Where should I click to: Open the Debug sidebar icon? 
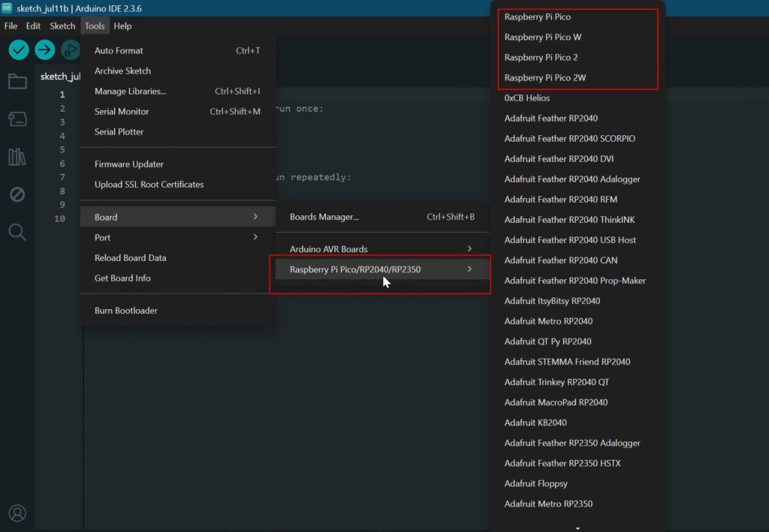[17, 194]
